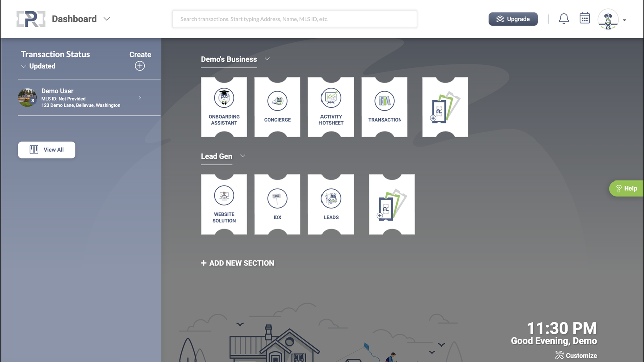The image size is (644, 362).
Task: Click Add New Section link
Action: 237,263
